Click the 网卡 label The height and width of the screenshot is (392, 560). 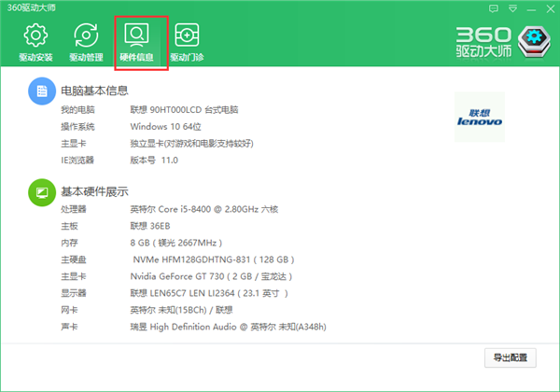(x=69, y=310)
